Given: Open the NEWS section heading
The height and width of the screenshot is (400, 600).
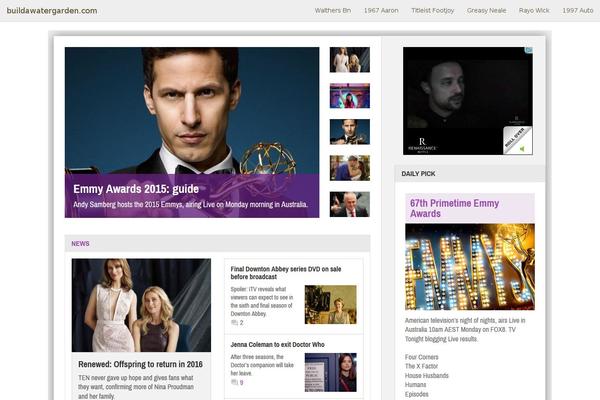Looking at the screenshot, I should (80, 244).
